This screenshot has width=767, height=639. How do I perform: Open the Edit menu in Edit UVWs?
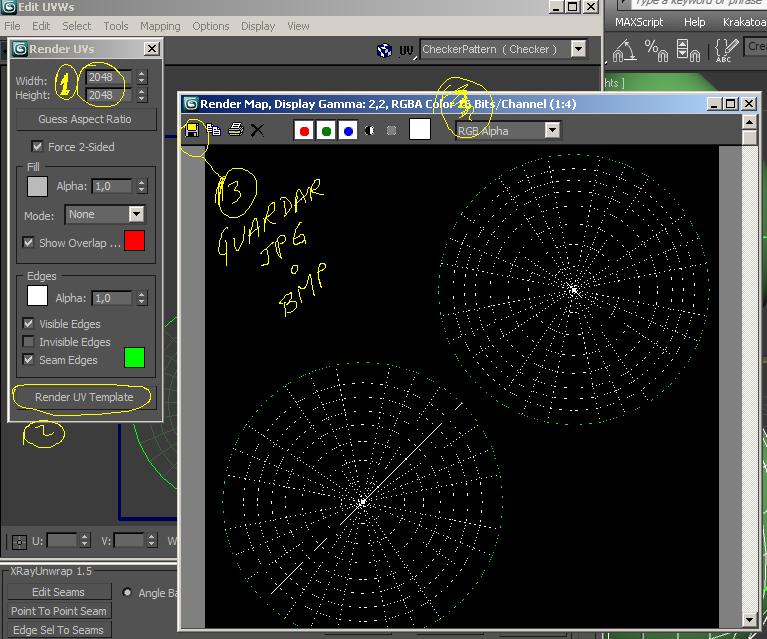click(x=41, y=26)
